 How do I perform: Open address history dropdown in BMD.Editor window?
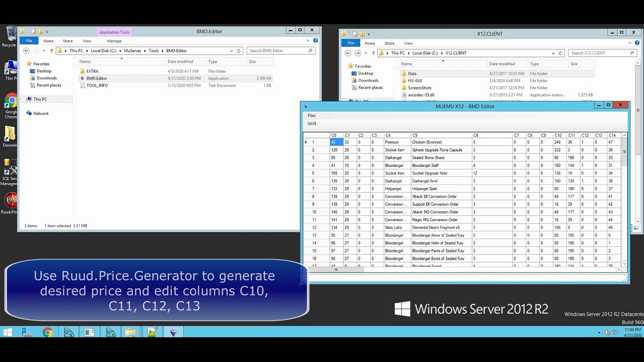pos(231,51)
